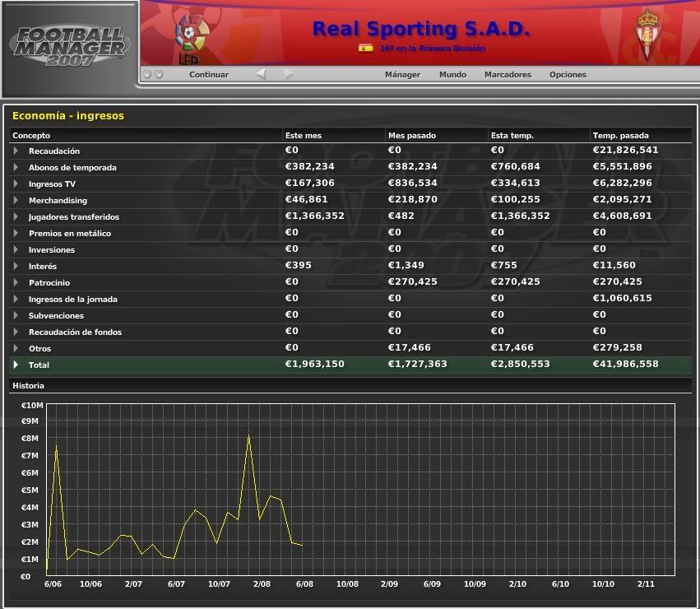This screenshot has width=700, height=609.
Task: Select the Inversiones label
Action: point(52,249)
